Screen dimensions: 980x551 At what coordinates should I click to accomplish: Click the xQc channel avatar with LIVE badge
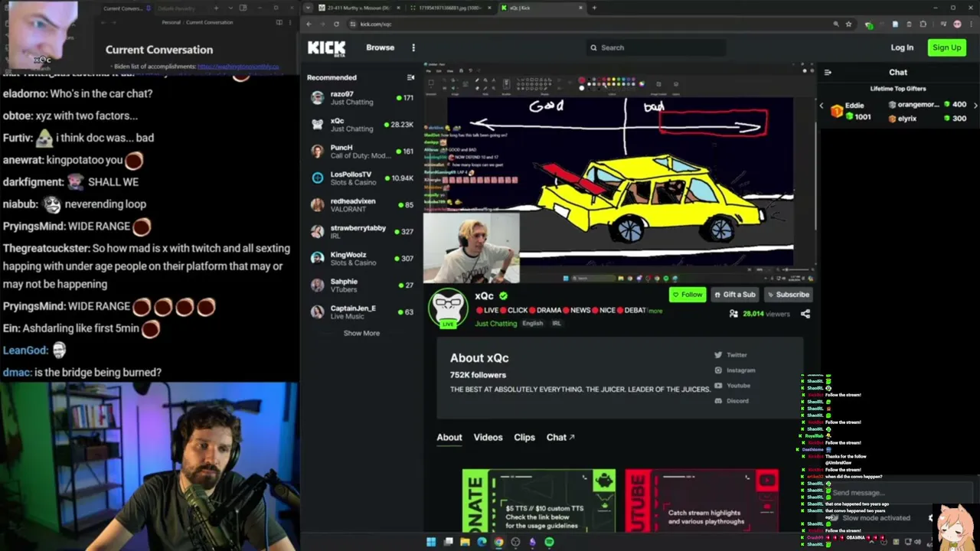point(448,309)
